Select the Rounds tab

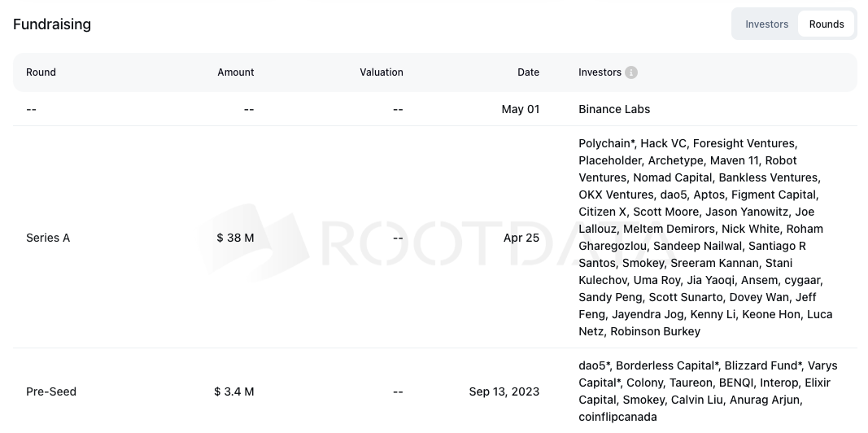pyautogui.click(x=826, y=24)
